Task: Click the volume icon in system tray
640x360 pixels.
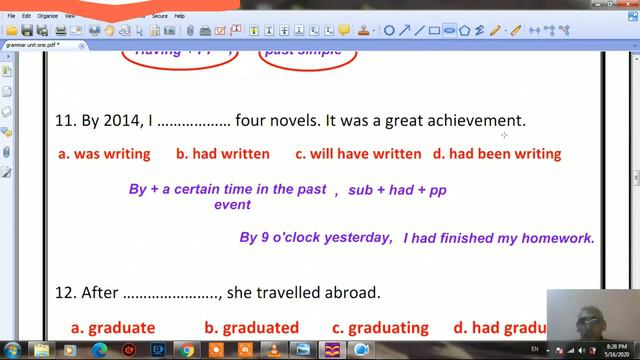Action: [x=582, y=351]
